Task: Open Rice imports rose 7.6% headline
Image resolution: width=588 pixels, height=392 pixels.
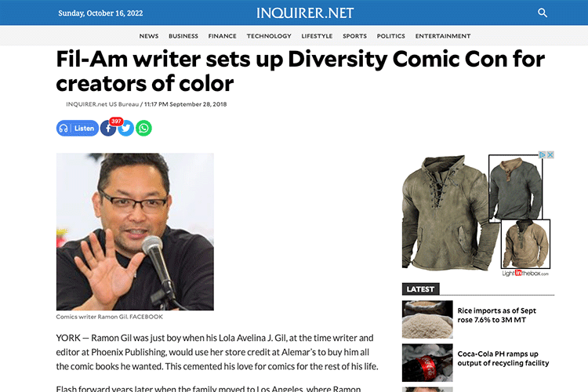Action: (x=496, y=315)
